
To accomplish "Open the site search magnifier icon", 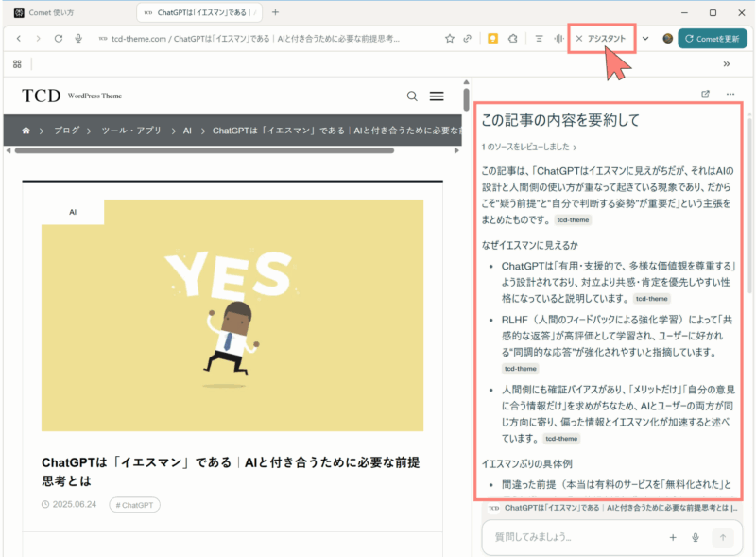I will [x=412, y=96].
